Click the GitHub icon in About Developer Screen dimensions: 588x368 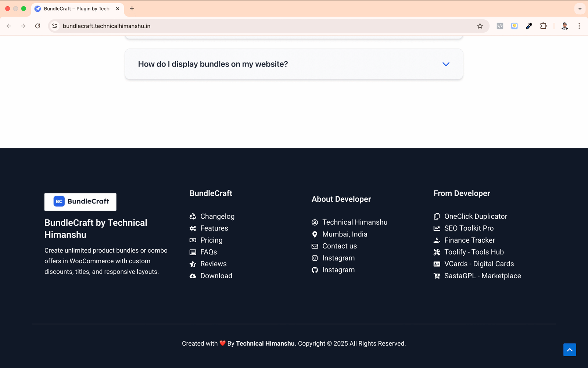[315, 270]
